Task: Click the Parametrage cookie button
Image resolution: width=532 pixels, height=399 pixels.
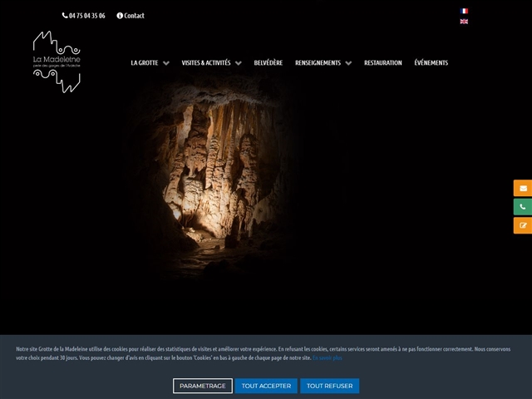Action: coord(203,386)
